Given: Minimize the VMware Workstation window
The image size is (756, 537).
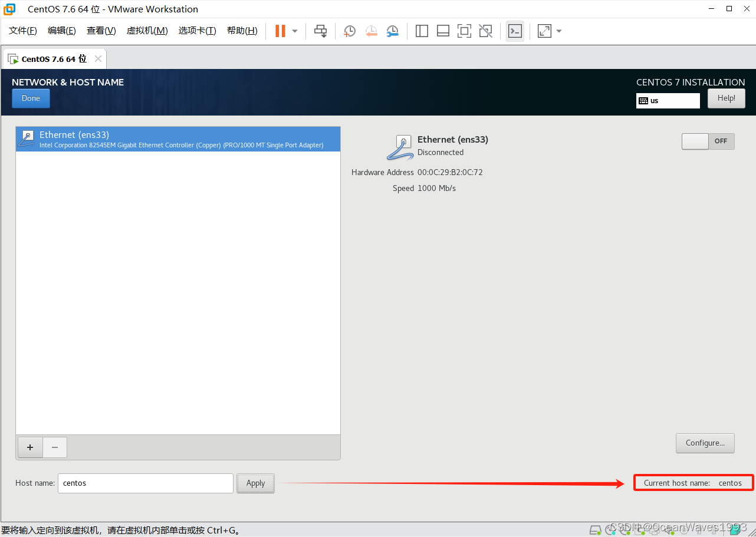Looking at the screenshot, I should tap(712, 9).
